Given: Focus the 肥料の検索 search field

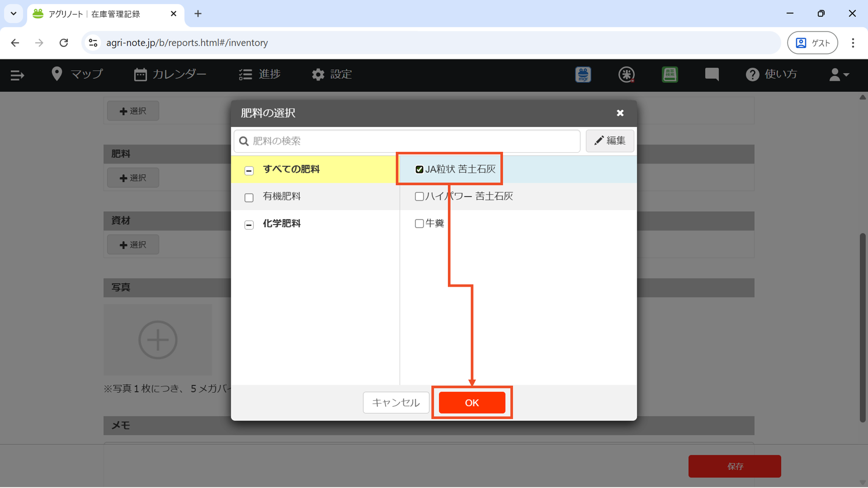Looking at the screenshot, I should (x=407, y=141).
